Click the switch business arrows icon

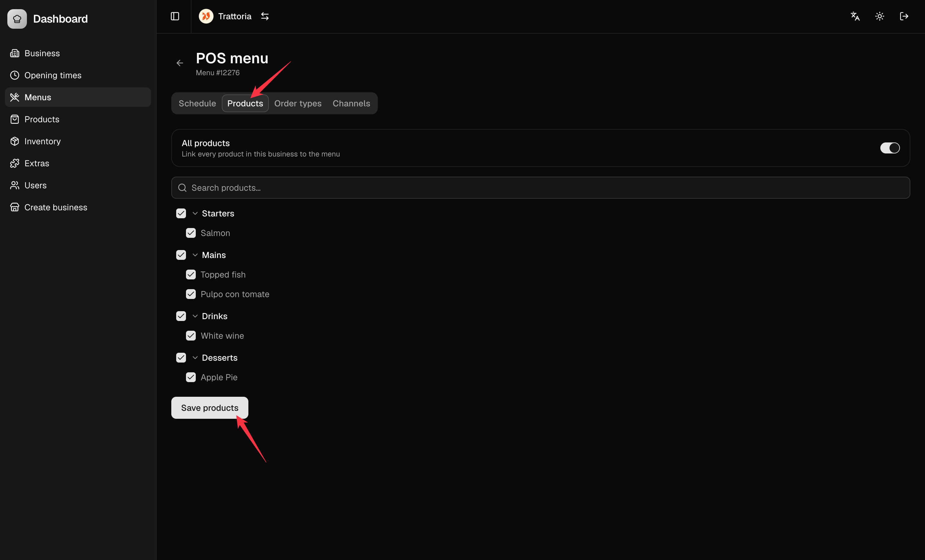(x=265, y=16)
